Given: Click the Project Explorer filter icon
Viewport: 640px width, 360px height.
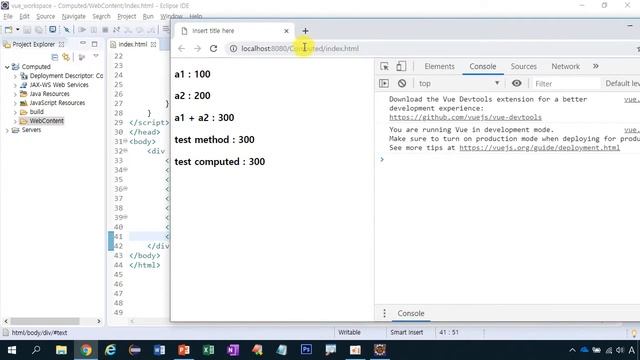Looking at the screenshot, I should point(82,57).
